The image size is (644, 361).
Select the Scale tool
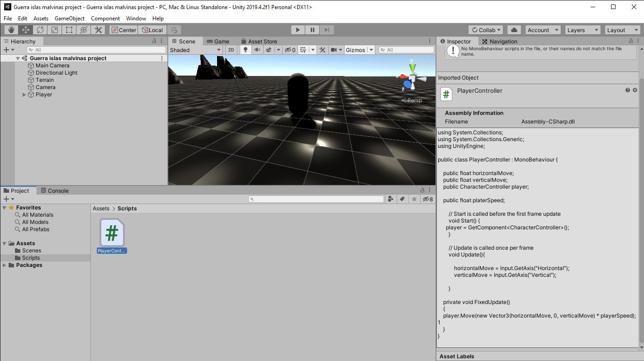click(x=54, y=30)
